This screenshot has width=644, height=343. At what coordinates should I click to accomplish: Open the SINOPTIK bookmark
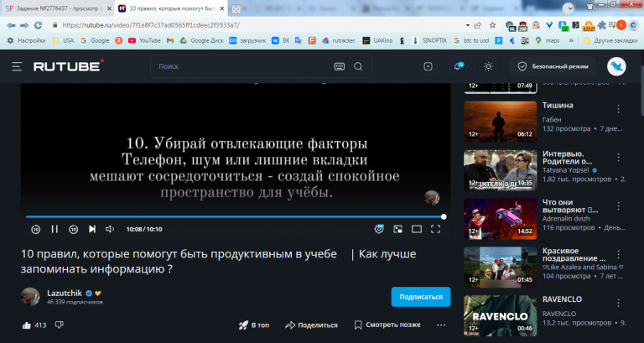tap(429, 40)
